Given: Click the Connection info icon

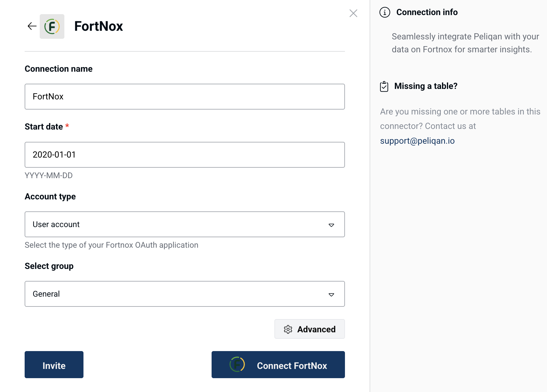Looking at the screenshot, I should click(x=385, y=12).
